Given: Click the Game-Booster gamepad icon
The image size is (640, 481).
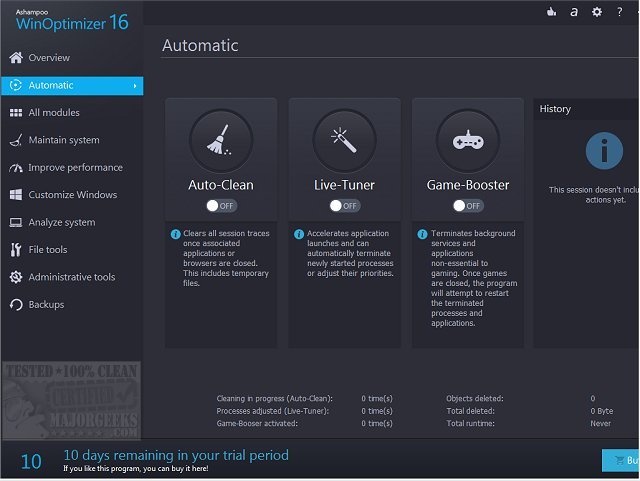Looking at the screenshot, I should pos(468,140).
